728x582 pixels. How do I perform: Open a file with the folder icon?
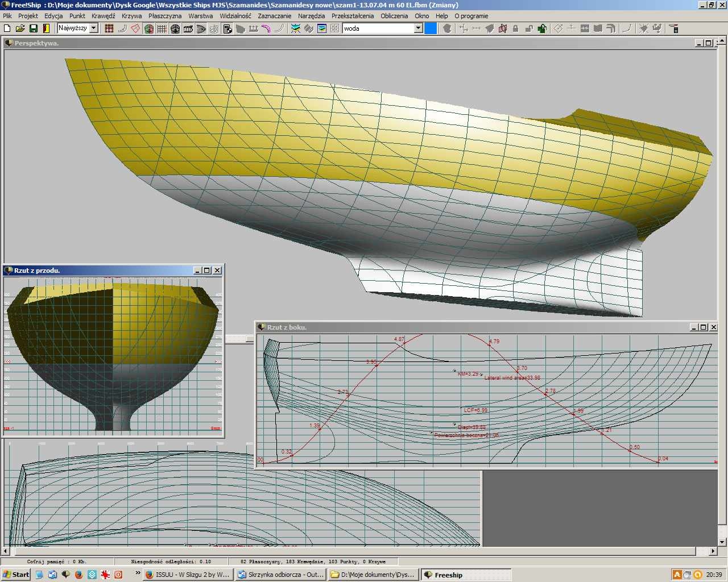[x=20, y=28]
